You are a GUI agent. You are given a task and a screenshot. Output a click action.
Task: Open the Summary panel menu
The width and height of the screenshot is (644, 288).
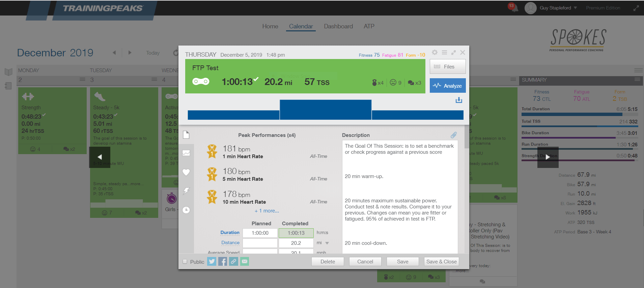[x=637, y=80]
